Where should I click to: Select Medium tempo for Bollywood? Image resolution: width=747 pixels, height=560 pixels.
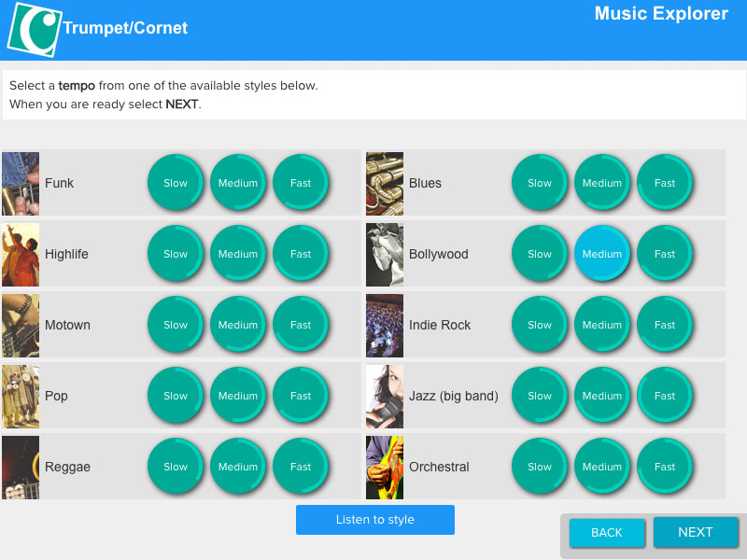[x=602, y=253]
